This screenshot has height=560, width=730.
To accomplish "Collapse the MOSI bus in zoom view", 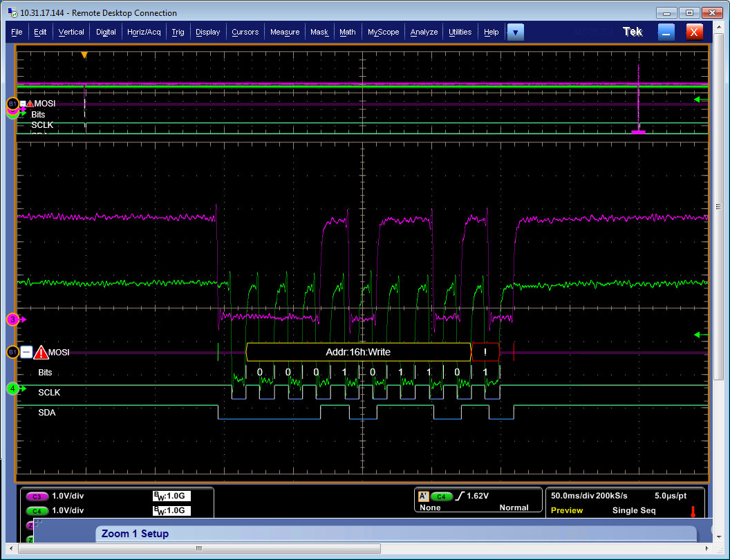I will click(x=26, y=353).
